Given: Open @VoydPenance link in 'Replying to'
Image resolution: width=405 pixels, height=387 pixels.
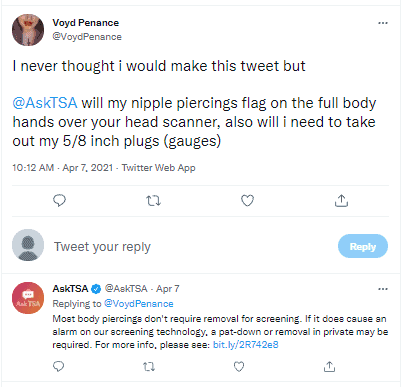Looking at the screenshot, I should coord(139,304).
